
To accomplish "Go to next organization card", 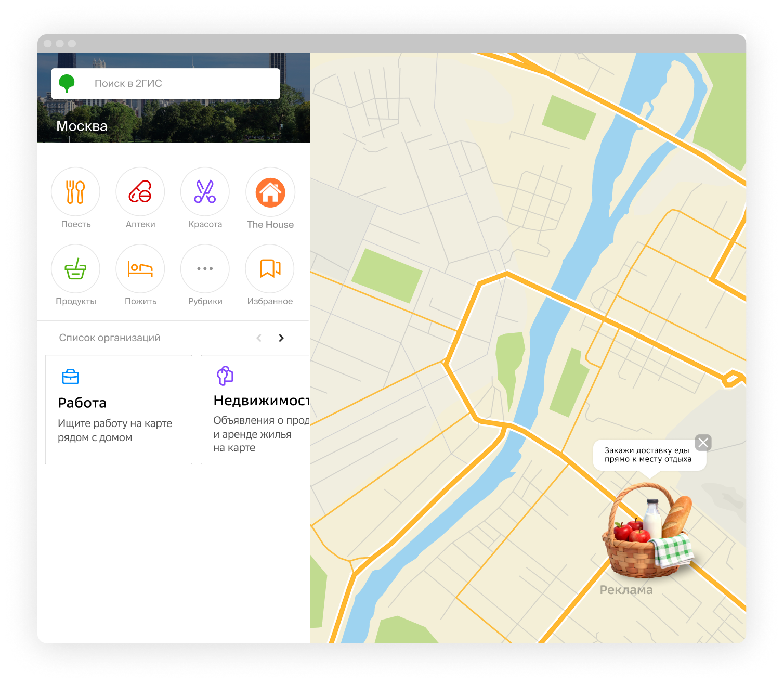I will 281,338.
